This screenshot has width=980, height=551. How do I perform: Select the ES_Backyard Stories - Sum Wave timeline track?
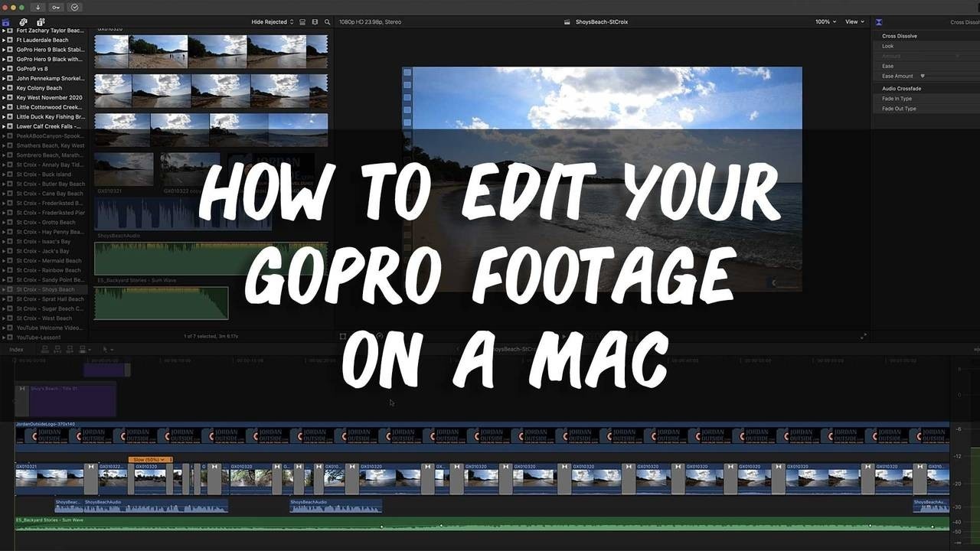[x=482, y=523]
